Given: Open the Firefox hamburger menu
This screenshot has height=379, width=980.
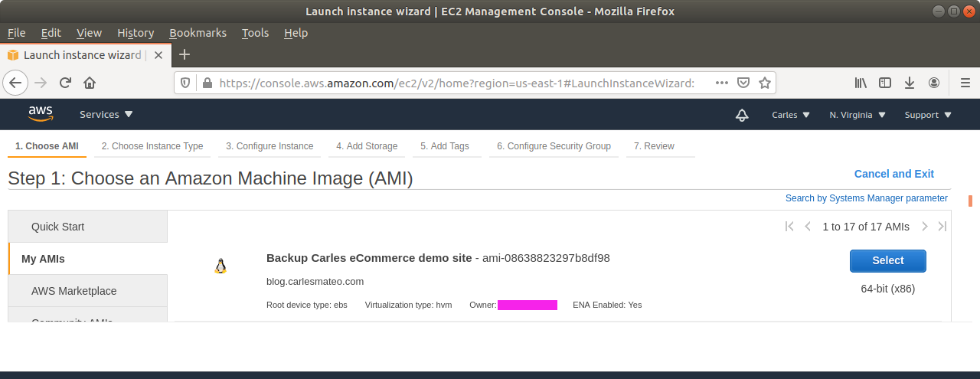Looking at the screenshot, I should (965, 83).
